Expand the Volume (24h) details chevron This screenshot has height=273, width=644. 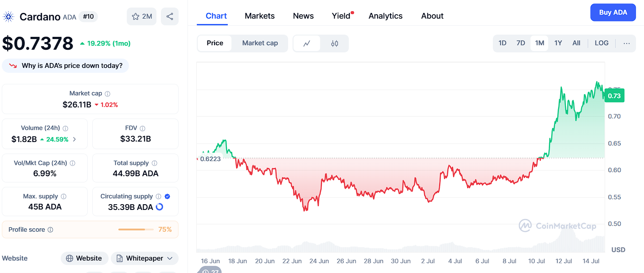(74, 139)
